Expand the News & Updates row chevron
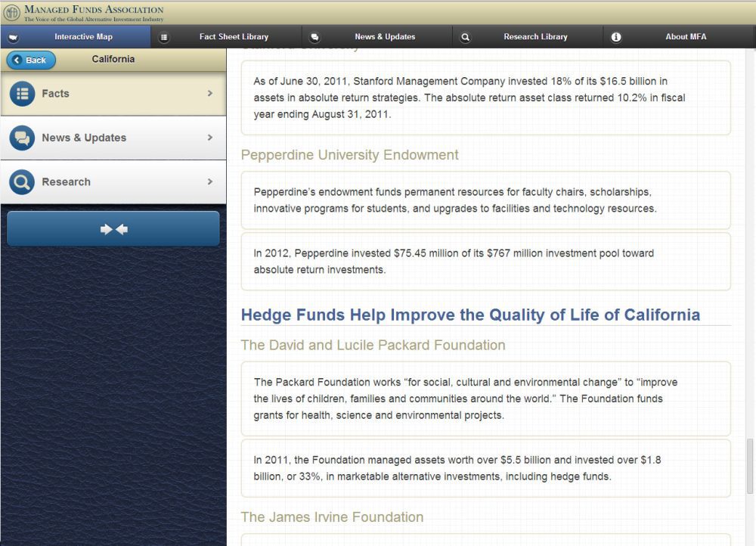Screen dimensions: 756x546 pyautogui.click(x=210, y=138)
